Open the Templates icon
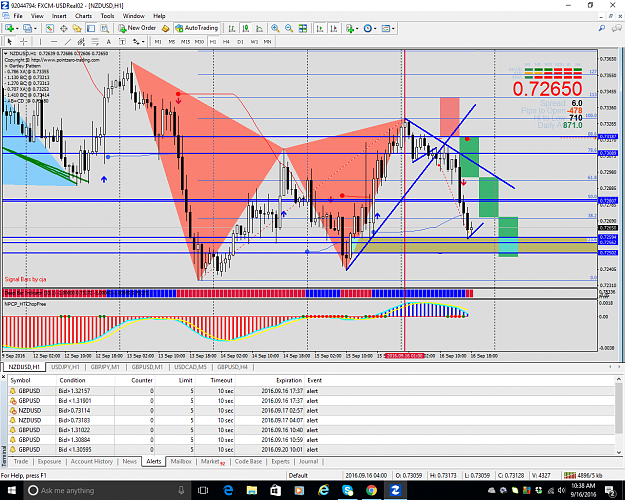The height and width of the screenshot is (500, 625). point(385,28)
